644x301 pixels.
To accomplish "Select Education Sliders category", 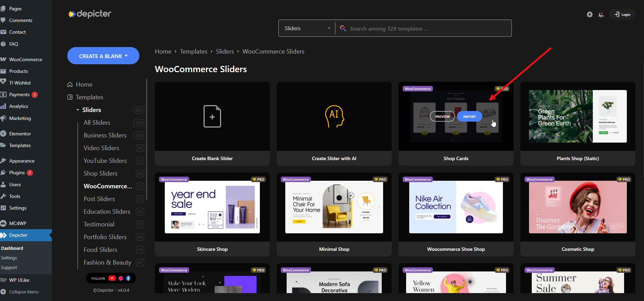I will click(107, 212).
